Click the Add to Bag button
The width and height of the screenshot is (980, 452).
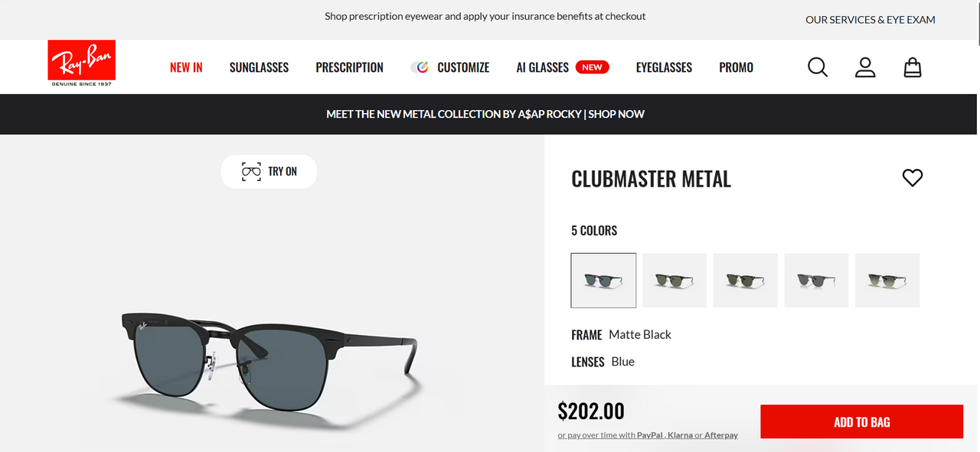click(861, 422)
